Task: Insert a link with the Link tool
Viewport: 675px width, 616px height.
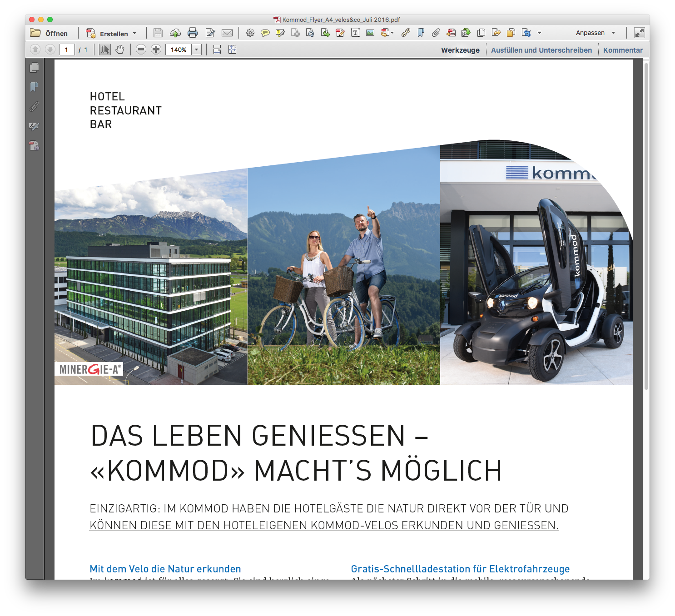Action: (x=406, y=33)
